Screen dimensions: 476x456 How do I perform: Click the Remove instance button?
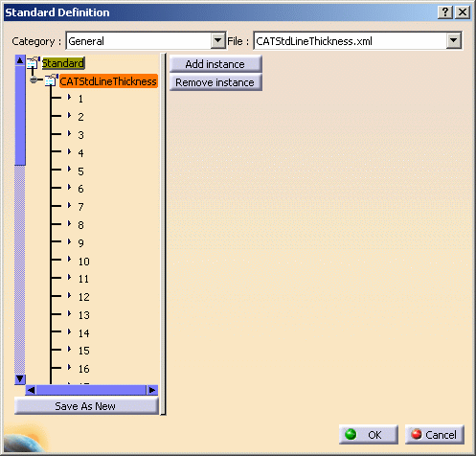(215, 82)
